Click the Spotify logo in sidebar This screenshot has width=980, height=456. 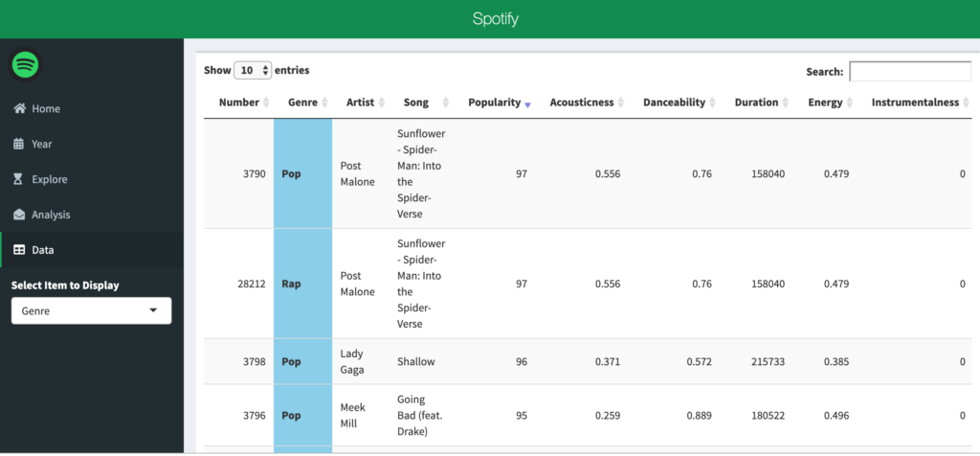click(x=25, y=65)
